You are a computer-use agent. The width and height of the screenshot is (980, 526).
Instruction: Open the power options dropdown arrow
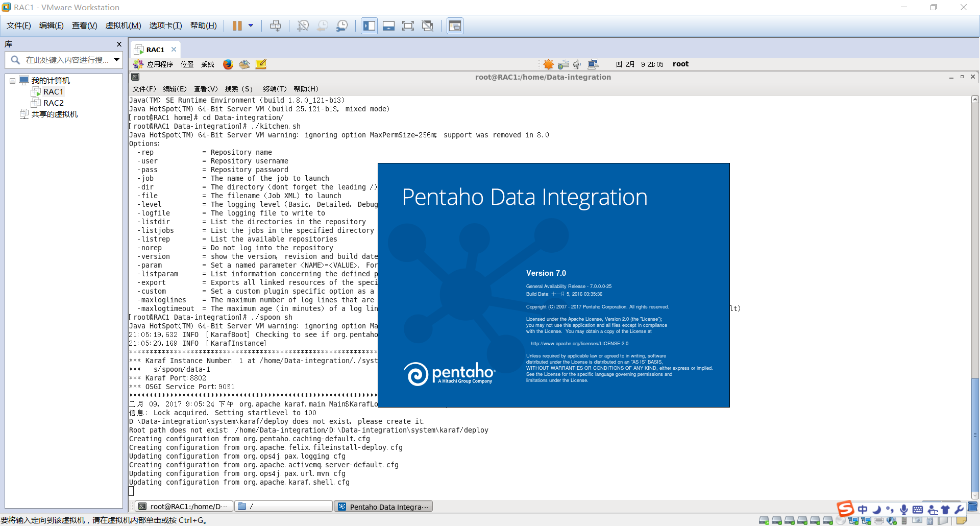pyautogui.click(x=251, y=26)
